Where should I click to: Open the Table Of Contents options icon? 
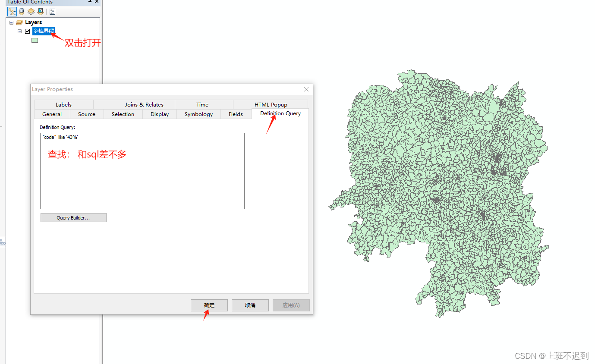pyautogui.click(x=53, y=12)
